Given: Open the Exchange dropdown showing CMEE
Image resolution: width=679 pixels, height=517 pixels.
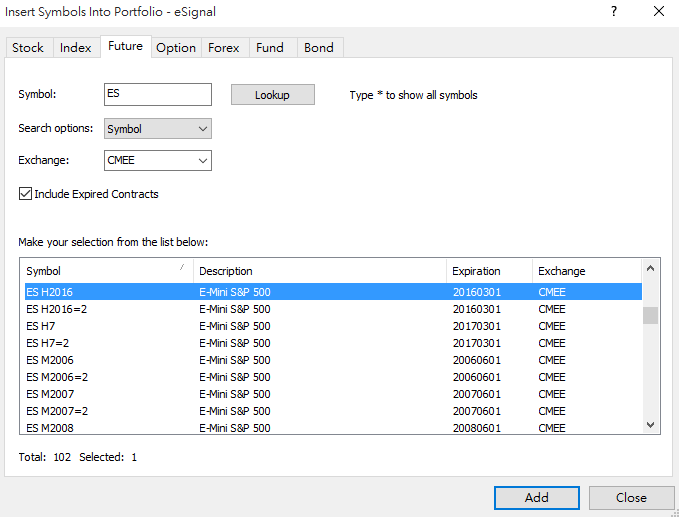Looking at the screenshot, I should pyautogui.click(x=158, y=160).
